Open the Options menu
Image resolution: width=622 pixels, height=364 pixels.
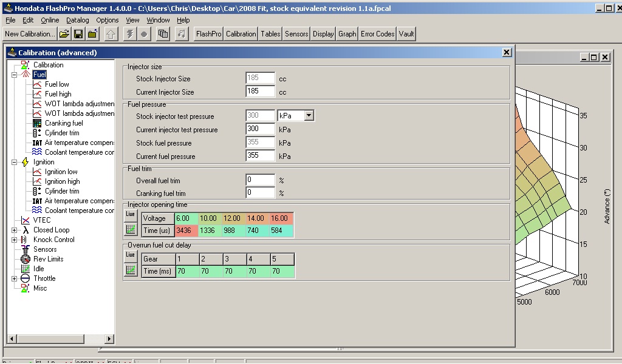tap(107, 20)
